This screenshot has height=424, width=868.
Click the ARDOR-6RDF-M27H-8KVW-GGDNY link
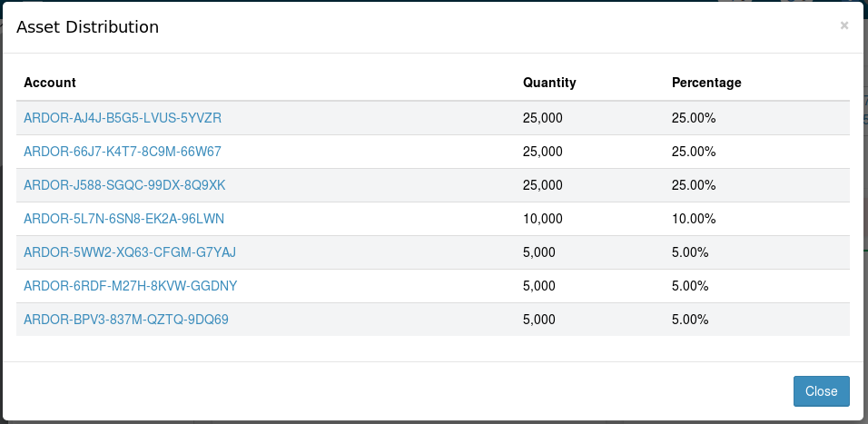(x=130, y=286)
